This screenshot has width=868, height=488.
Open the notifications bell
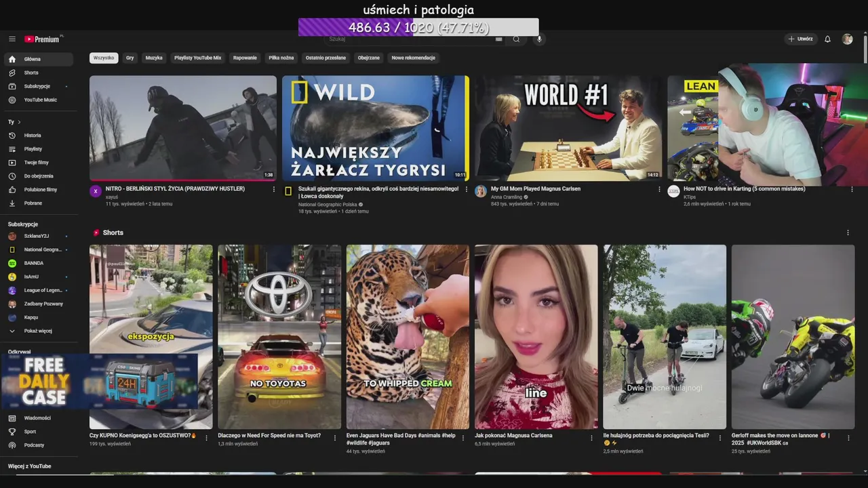pyautogui.click(x=827, y=39)
